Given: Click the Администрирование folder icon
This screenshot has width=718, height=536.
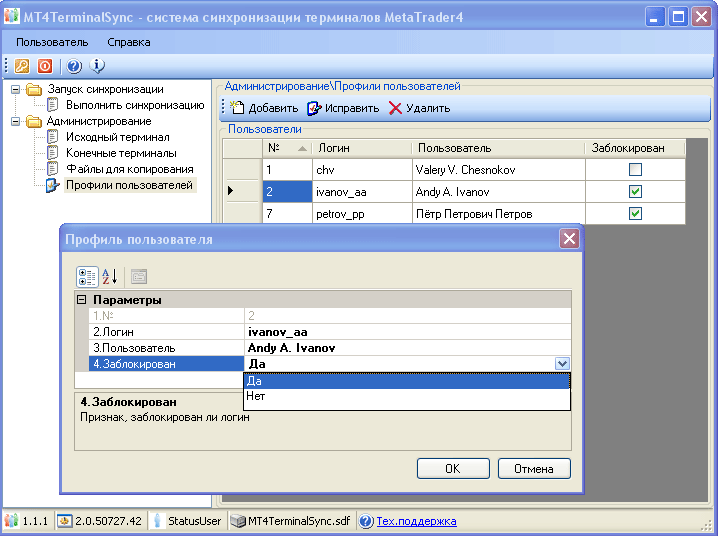Looking at the screenshot, I should pyautogui.click(x=34, y=121).
